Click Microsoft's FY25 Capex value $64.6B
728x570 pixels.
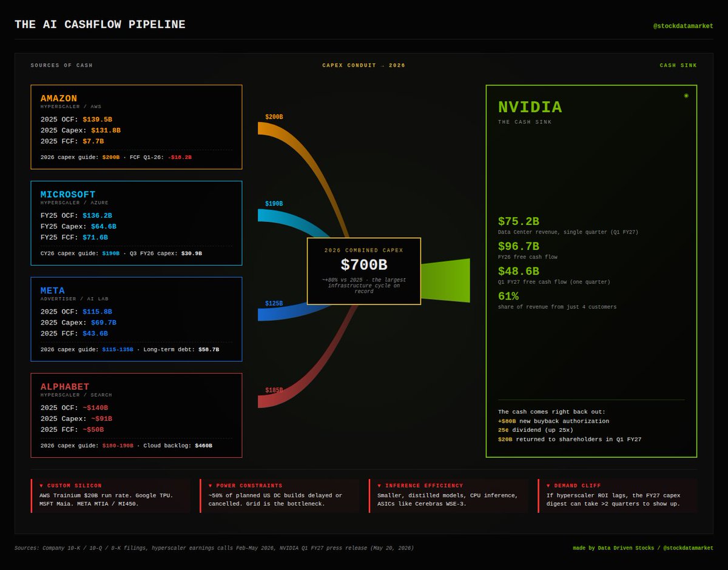tap(104, 226)
